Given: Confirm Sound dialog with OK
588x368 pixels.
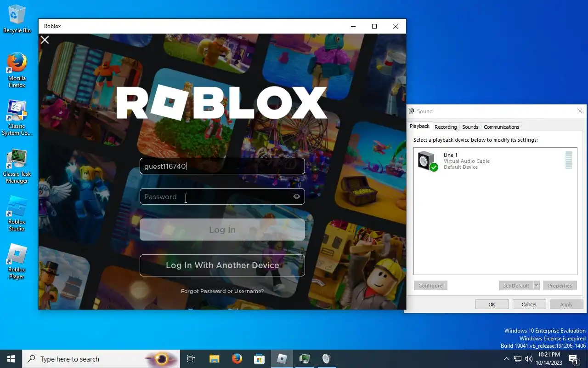Looking at the screenshot, I should (x=492, y=305).
